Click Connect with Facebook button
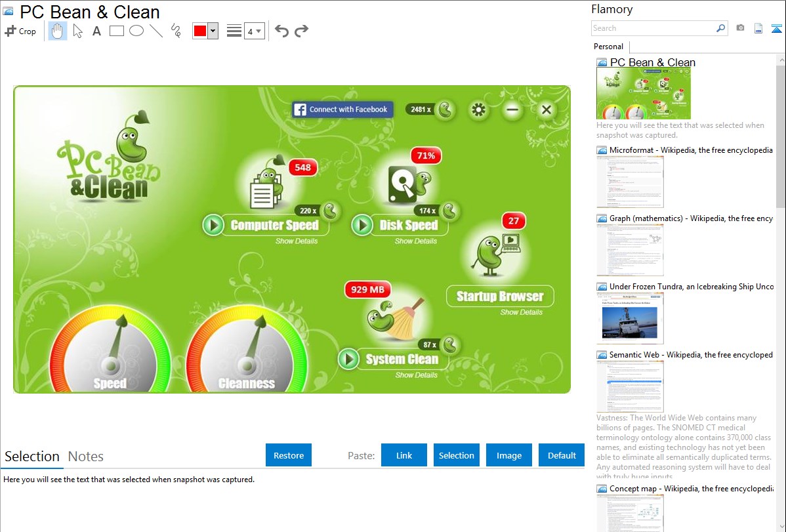The height and width of the screenshot is (532, 786). pos(342,110)
